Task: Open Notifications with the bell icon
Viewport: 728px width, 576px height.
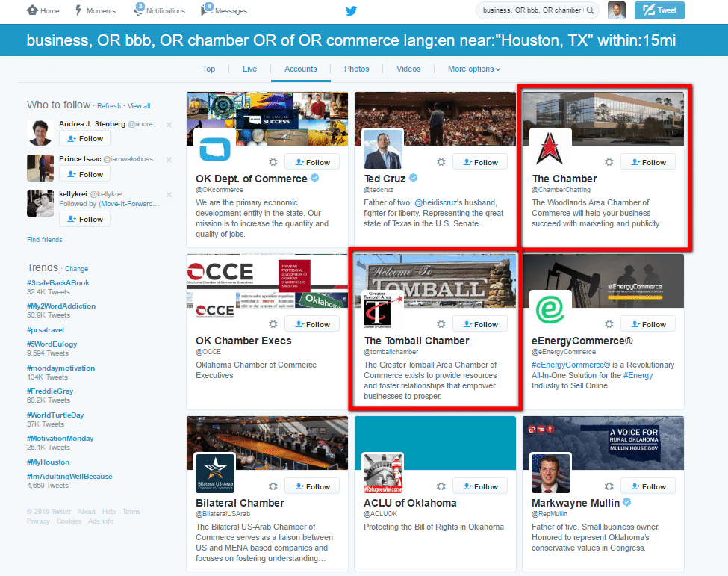Action: [159, 10]
